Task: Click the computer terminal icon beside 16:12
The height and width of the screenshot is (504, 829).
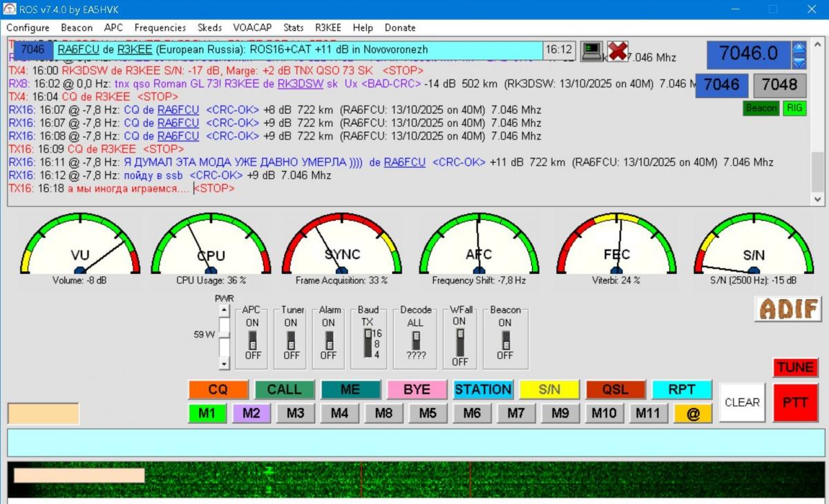Action: [x=591, y=51]
